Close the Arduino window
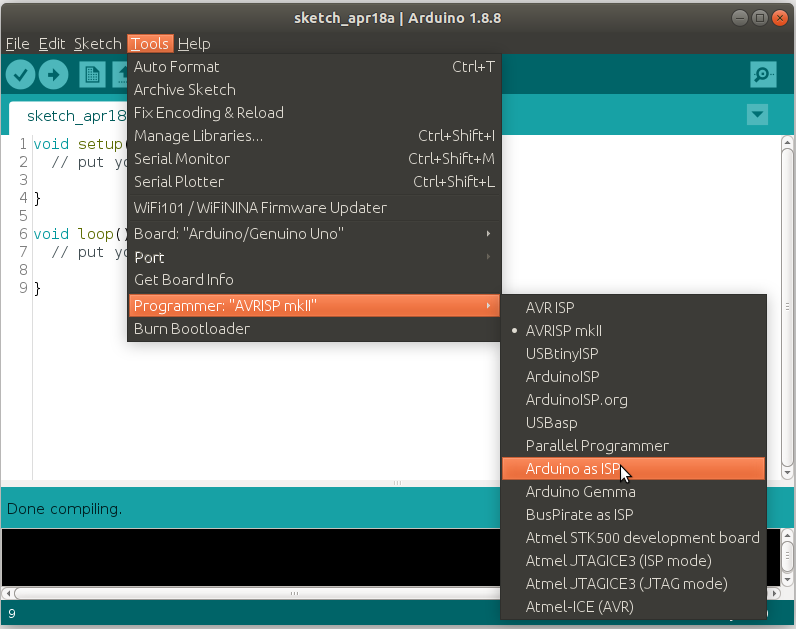Image resolution: width=796 pixels, height=629 pixels. 779,18
